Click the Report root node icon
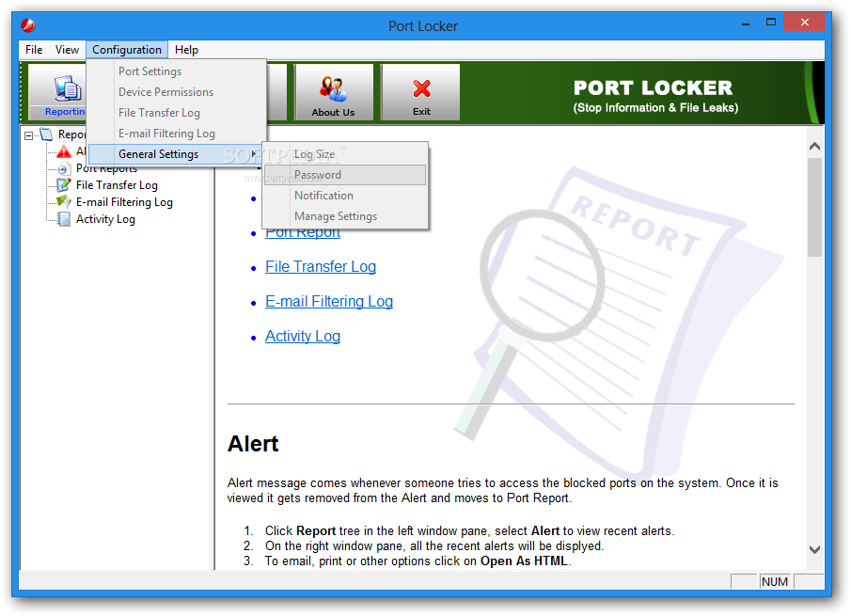 tap(47, 134)
